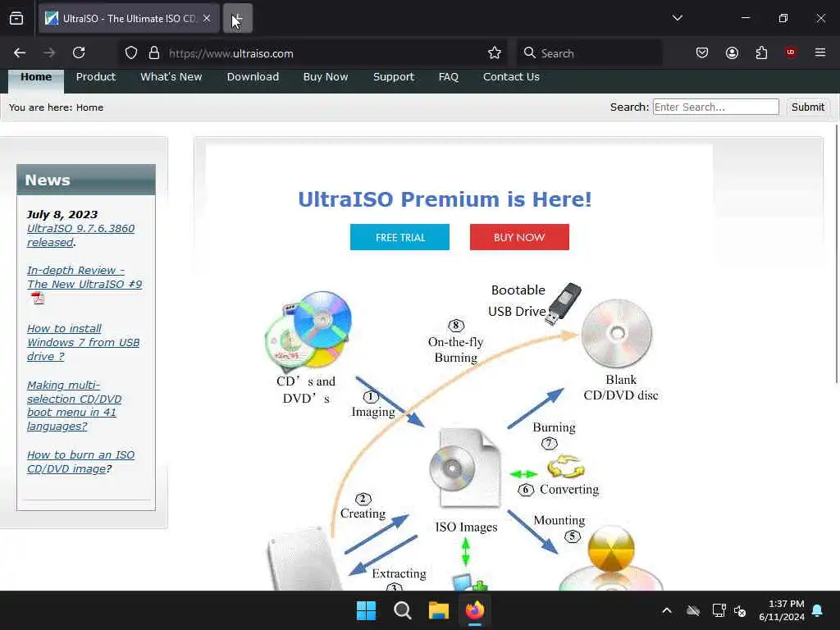Image resolution: width=840 pixels, height=630 pixels.
Task: Open How to burn an ISO link
Action: [x=80, y=461]
